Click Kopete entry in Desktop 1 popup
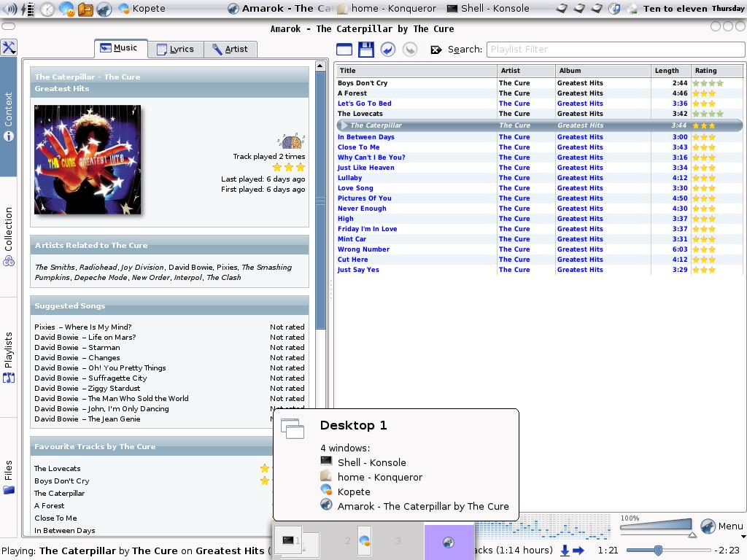Image resolution: width=747 pixels, height=560 pixels. pyautogui.click(x=354, y=491)
